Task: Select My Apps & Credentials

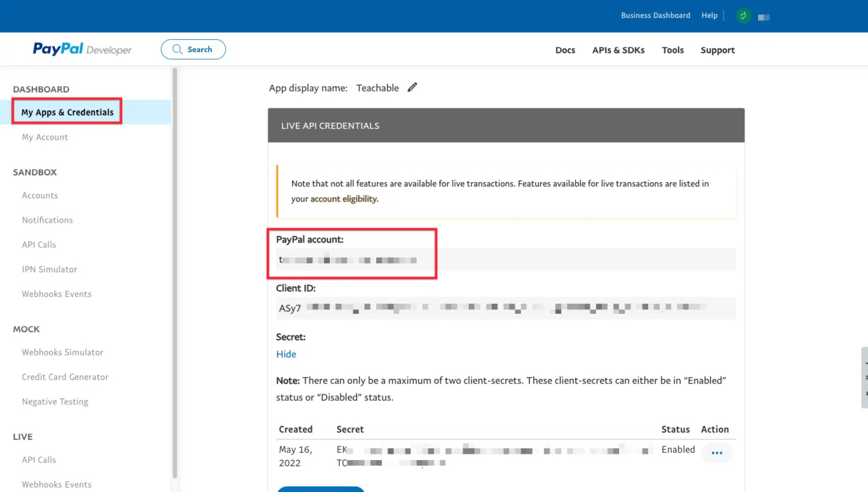Action: coord(67,112)
